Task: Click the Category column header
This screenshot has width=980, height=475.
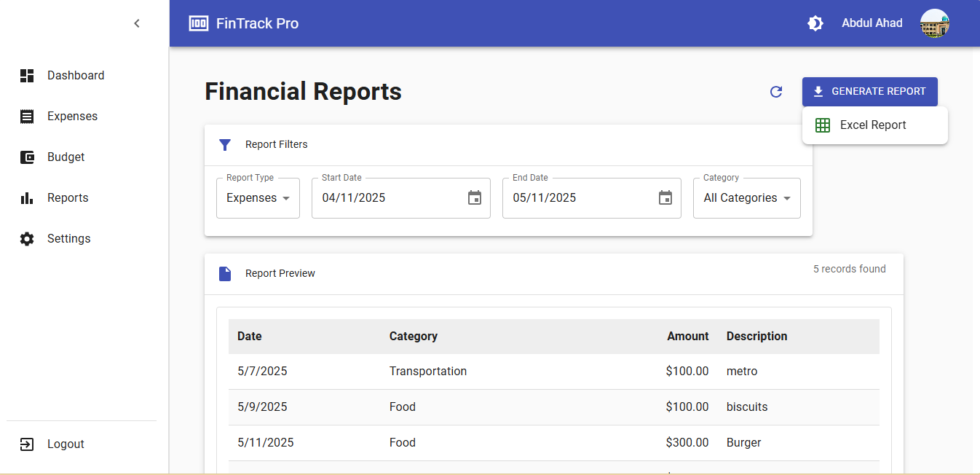Action: (414, 337)
